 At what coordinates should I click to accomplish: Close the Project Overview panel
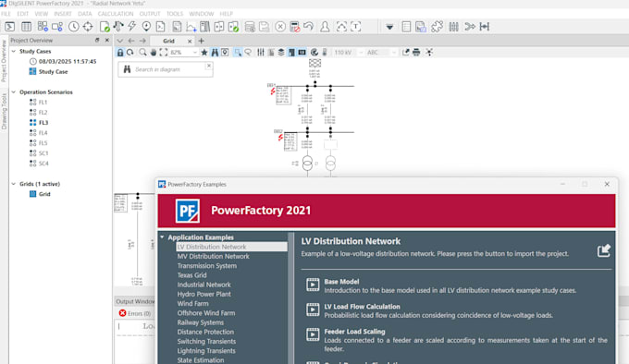click(x=106, y=40)
